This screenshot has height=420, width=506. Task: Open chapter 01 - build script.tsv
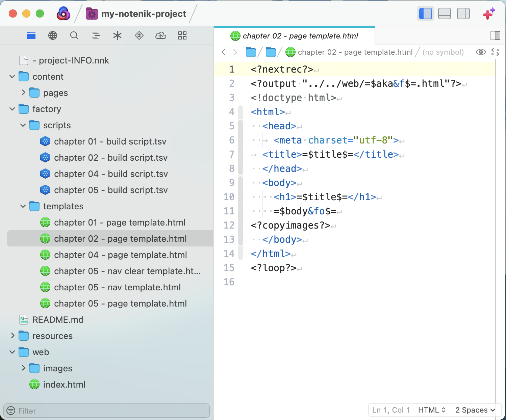click(x=110, y=141)
